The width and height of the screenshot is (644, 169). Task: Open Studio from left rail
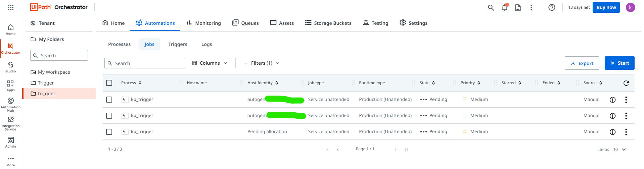click(x=11, y=67)
